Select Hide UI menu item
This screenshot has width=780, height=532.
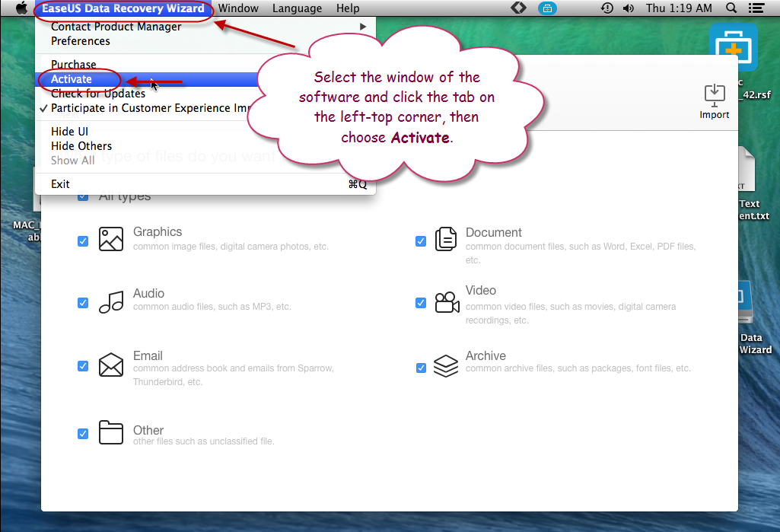tap(205, 132)
